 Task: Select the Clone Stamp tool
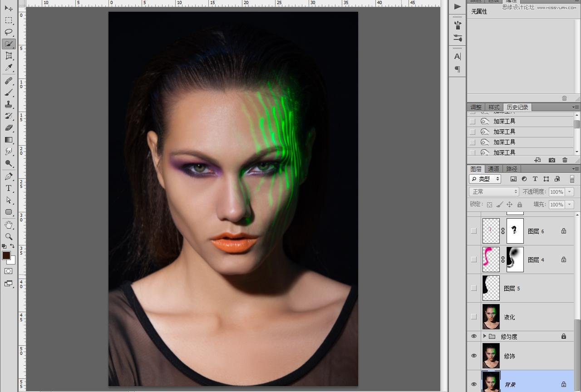coord(9,104)
